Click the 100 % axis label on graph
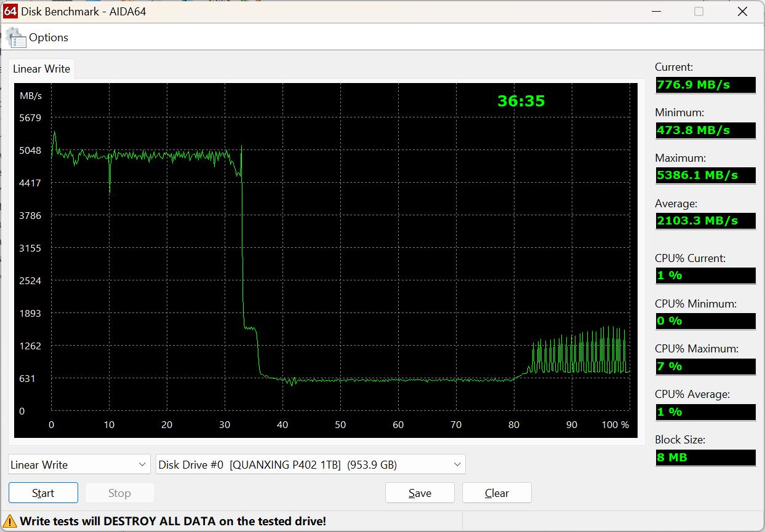 pyautogui.click(x=615, y=424)
